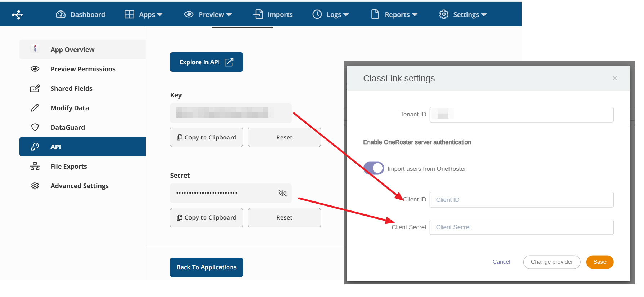Expand the Logs dropdown arrow
The height and width of the screenshot is (297, 644).
pyautogui.click(x=346, y=15)
